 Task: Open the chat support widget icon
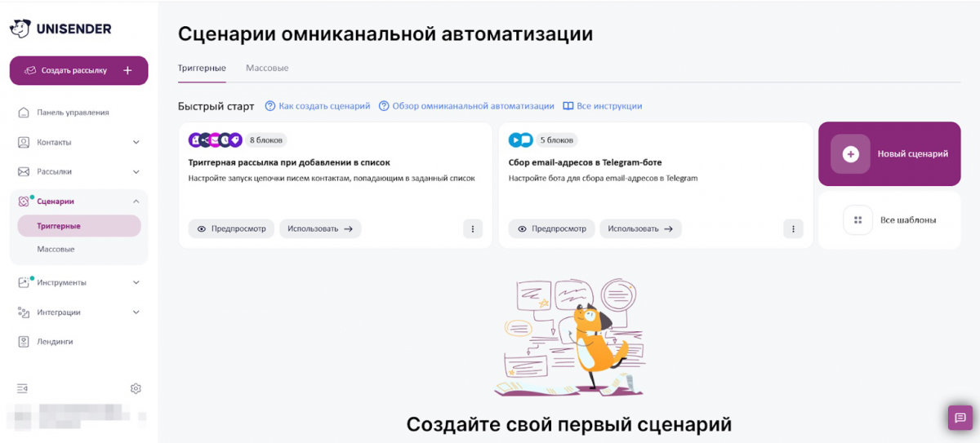[x=959, y=417]
